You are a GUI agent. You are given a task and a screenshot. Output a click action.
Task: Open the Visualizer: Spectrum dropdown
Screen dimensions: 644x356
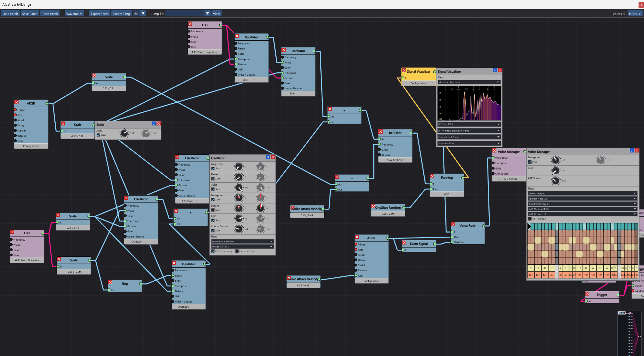click(469, 82)
